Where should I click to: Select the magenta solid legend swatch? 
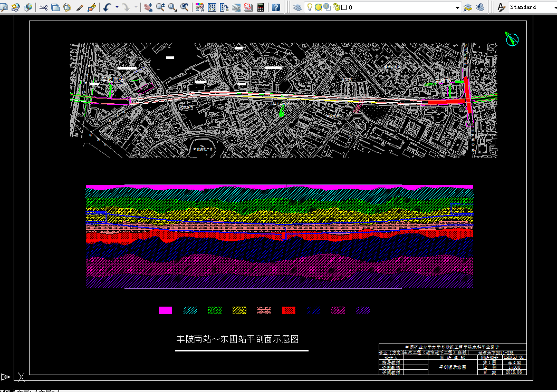tap(165, 310)
